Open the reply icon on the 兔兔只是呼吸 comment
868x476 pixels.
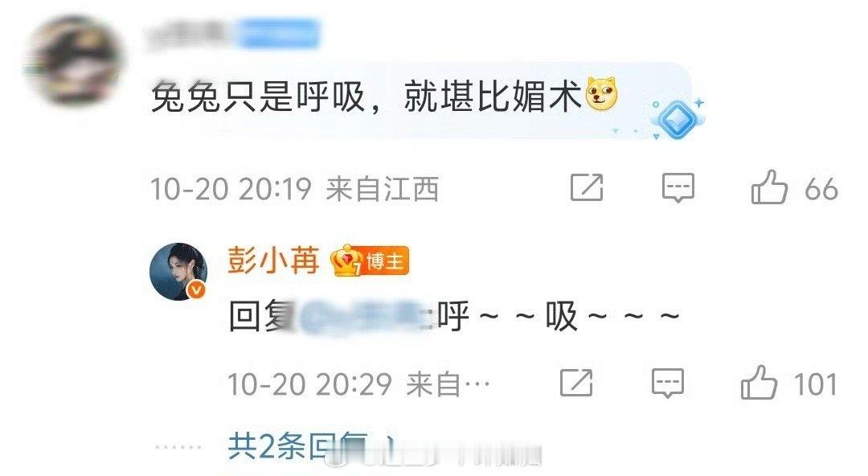678,188
